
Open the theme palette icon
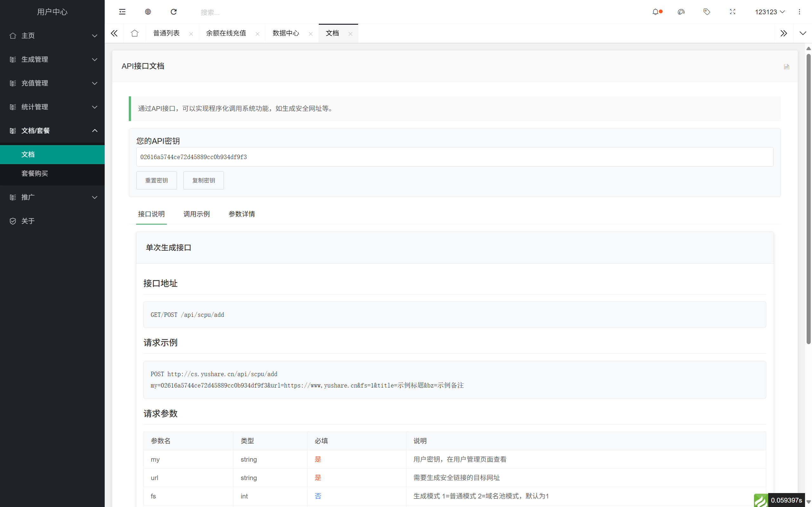click(x=681, y=12)
